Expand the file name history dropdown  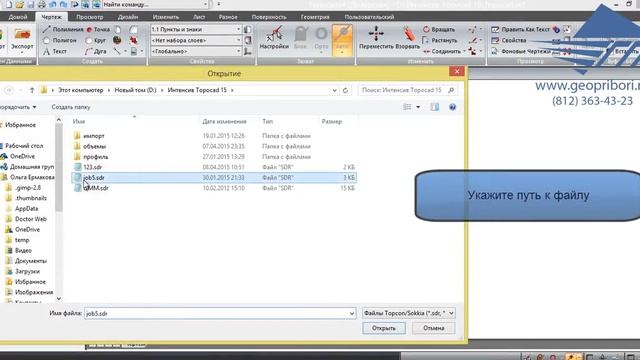352,313
